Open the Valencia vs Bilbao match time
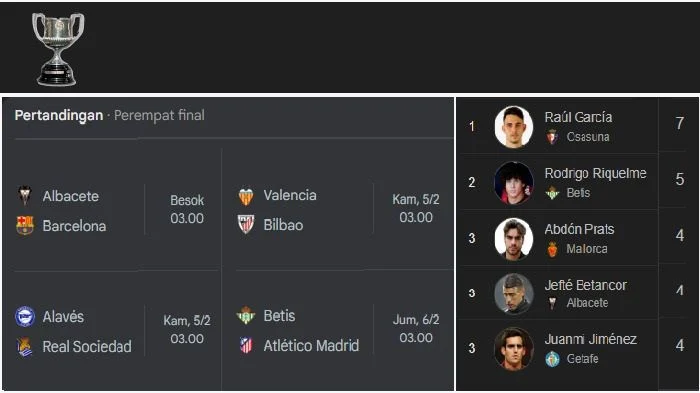 tap(416, 209)
